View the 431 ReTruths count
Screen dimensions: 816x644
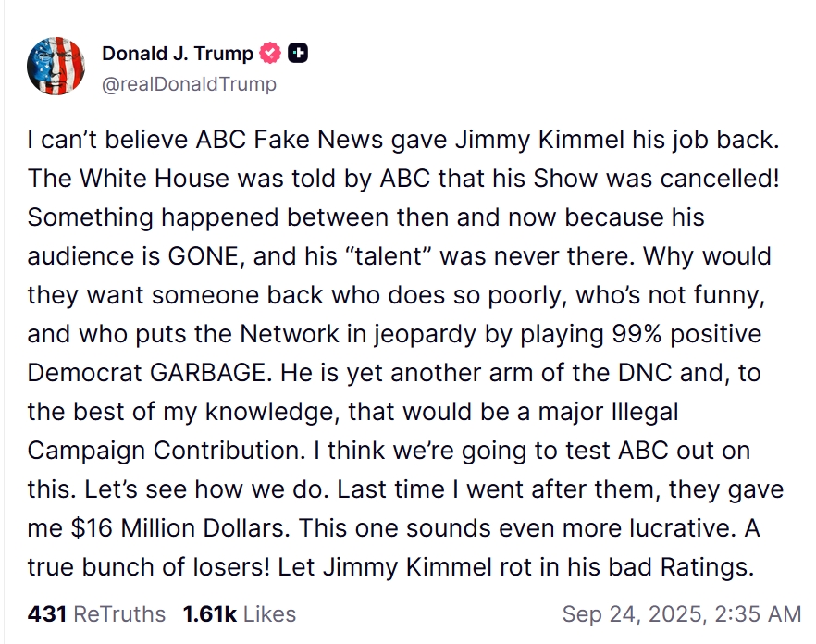tap(47, 614)
